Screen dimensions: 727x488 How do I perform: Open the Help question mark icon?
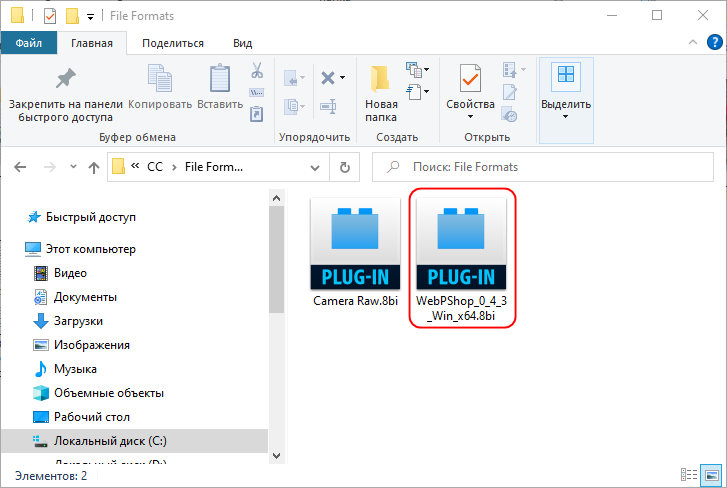[x=714, y=43]
